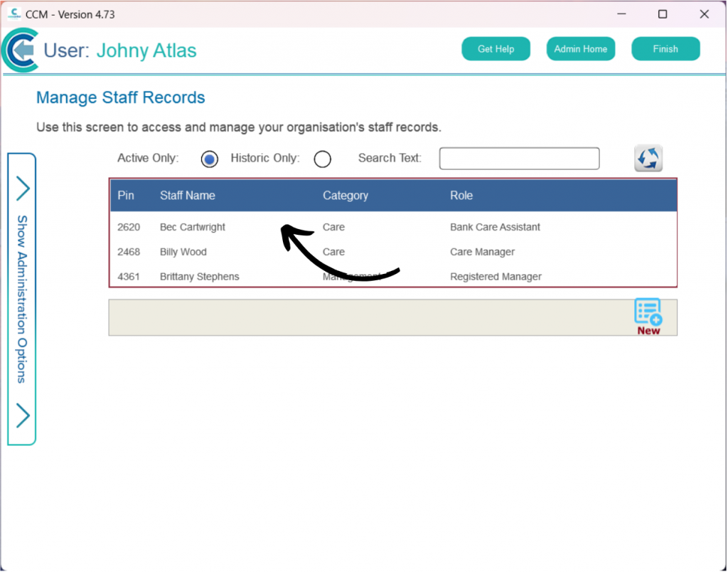
Task: Click the Registered Manager role cell
Action: tap(496, 277)
